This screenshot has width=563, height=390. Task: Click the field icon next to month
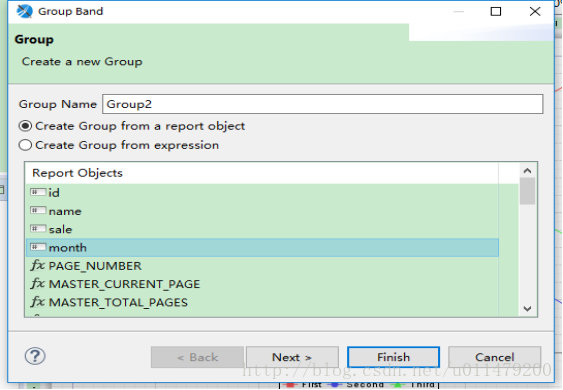click(x=38, y=247)
